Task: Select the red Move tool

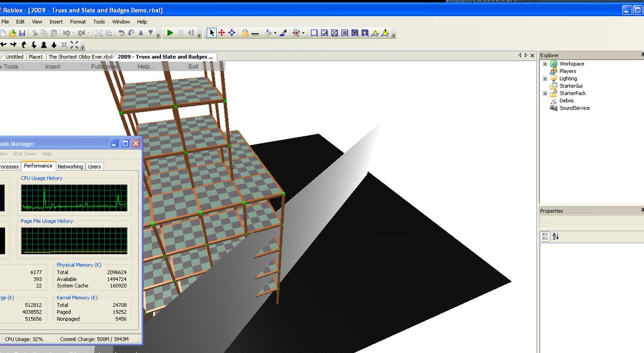Action: tap(222, 33)
